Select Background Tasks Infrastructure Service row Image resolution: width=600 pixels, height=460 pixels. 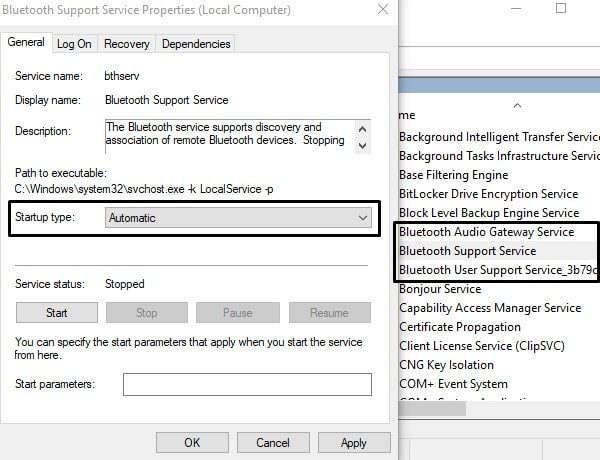(499, 156)
